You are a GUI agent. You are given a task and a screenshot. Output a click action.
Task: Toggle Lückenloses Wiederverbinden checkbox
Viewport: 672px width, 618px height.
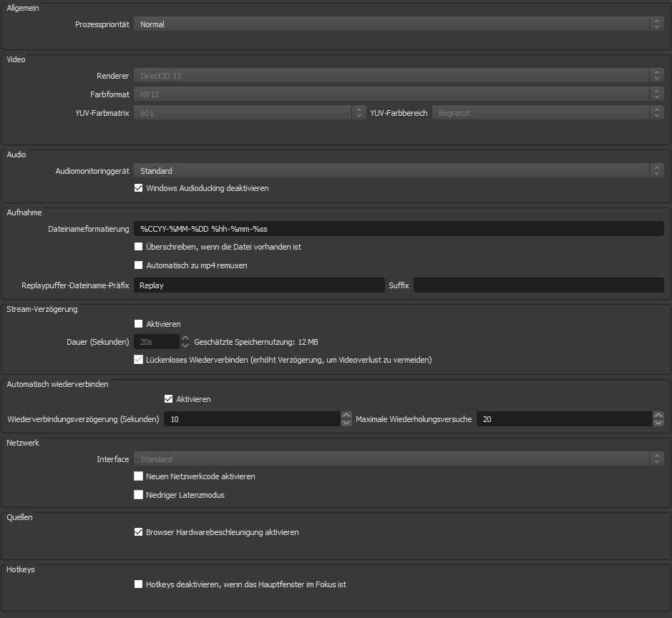pos(139,360)
